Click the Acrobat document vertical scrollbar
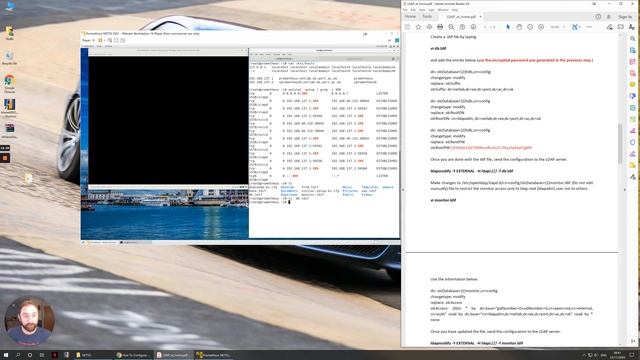The width and height of the screenshot is (640, 360). (620, 143)
